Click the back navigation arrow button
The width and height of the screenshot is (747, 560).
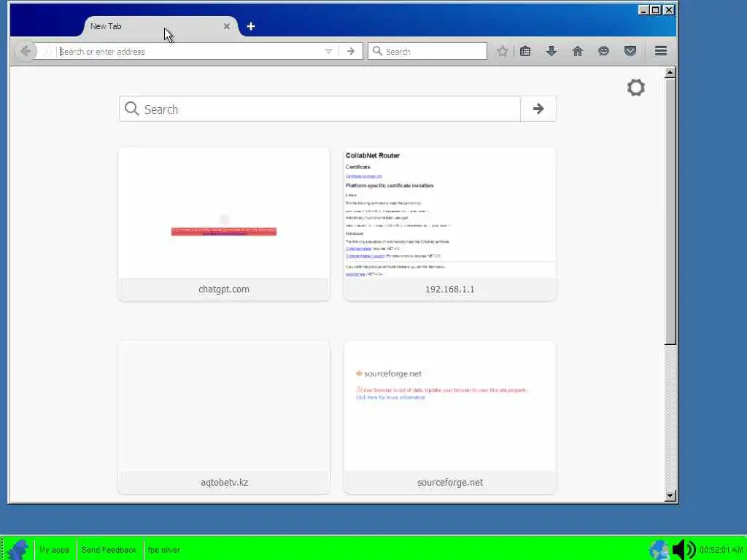click(x=26, y=51)
